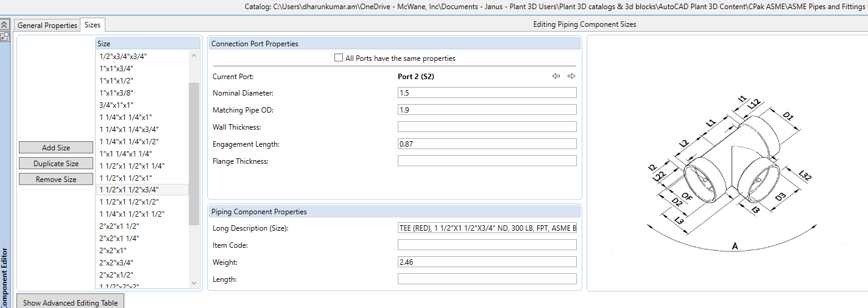Image resolution: width=868 pixels, height=308 pixels.
Task: Go to the previous port arrow
Action: click(x=556, y=76)
